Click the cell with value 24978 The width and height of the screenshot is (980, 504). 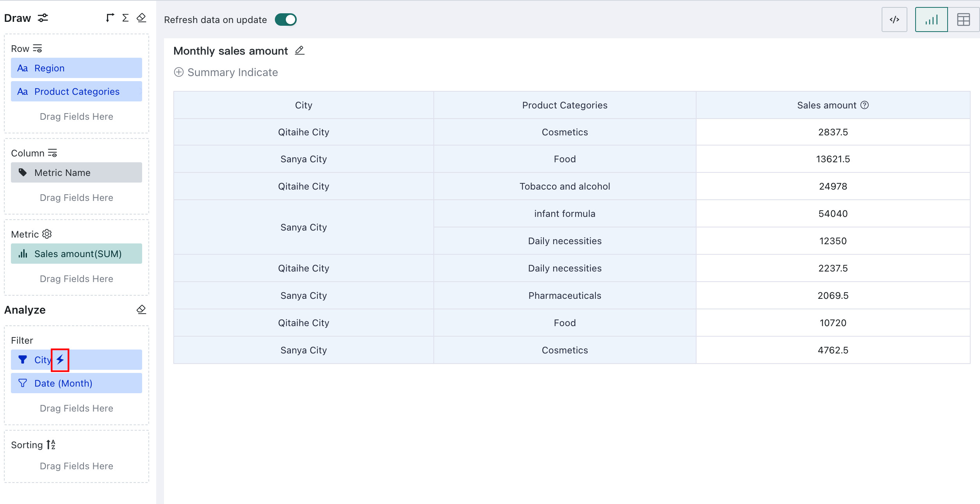[833, 186]
